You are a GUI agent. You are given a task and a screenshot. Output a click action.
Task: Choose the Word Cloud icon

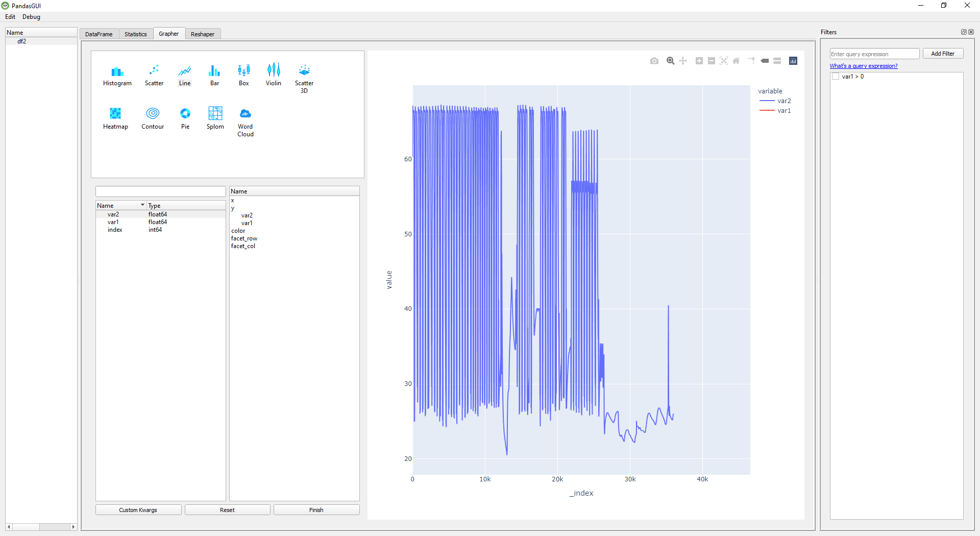[246, 122]
